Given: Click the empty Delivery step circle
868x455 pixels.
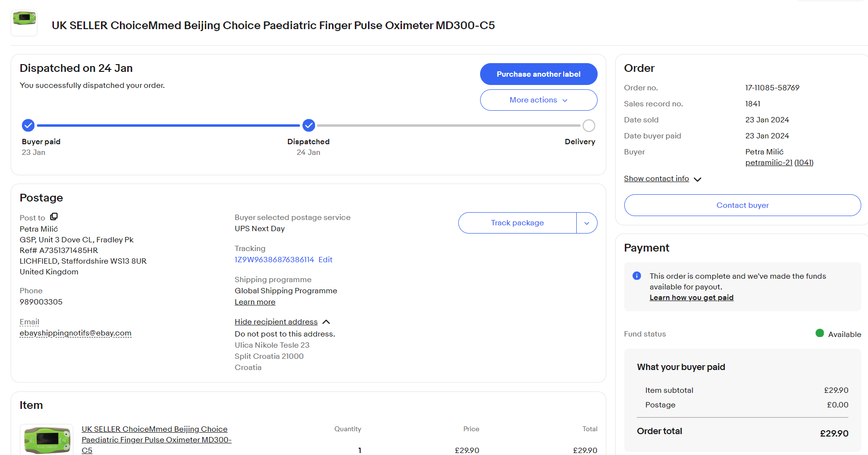Looking at the screenshot, I should (x=588, y=126).
